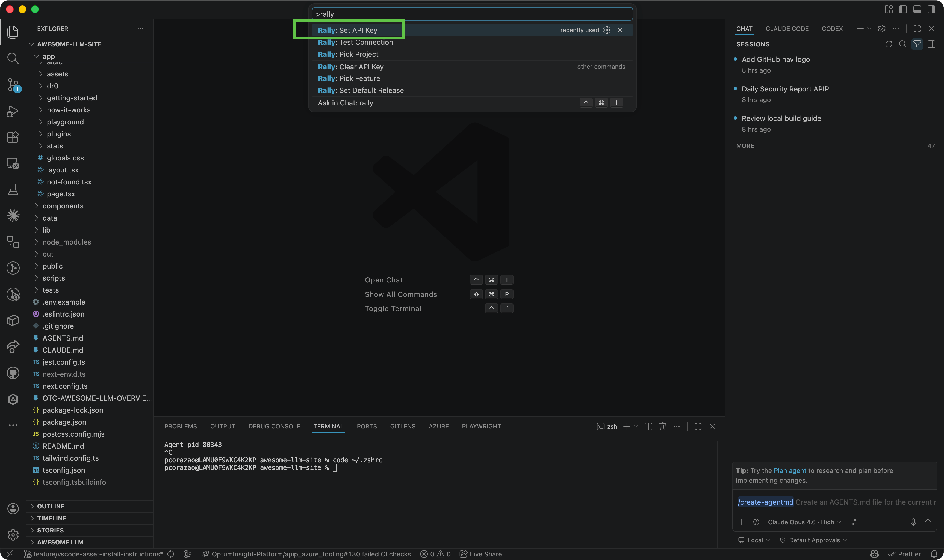Expand the playground folder
944x560 pixels.
65,122
